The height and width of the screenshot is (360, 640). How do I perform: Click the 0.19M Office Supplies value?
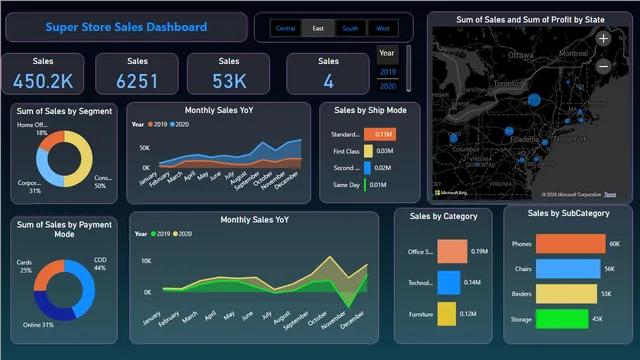coord(479,251)
